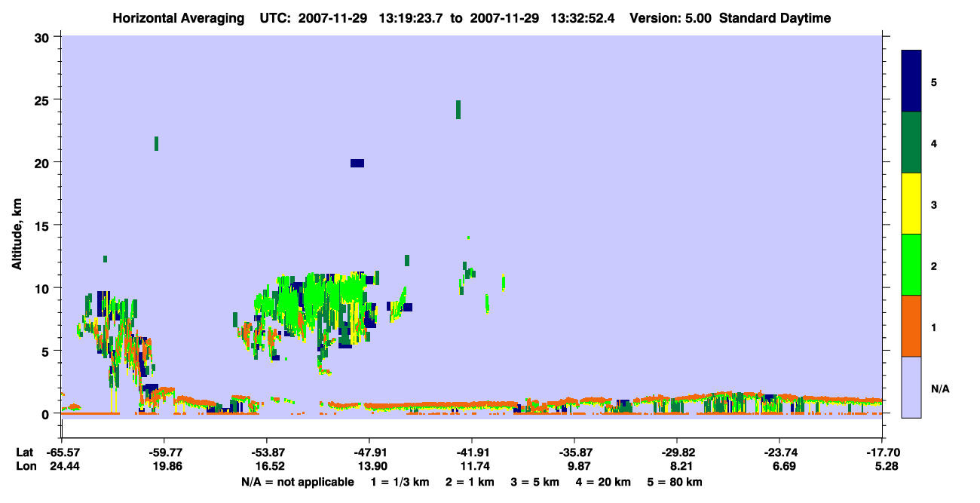Click the latitude value -35.87
980x503 pixels.
pyautogui.click(x=574, y=452)
